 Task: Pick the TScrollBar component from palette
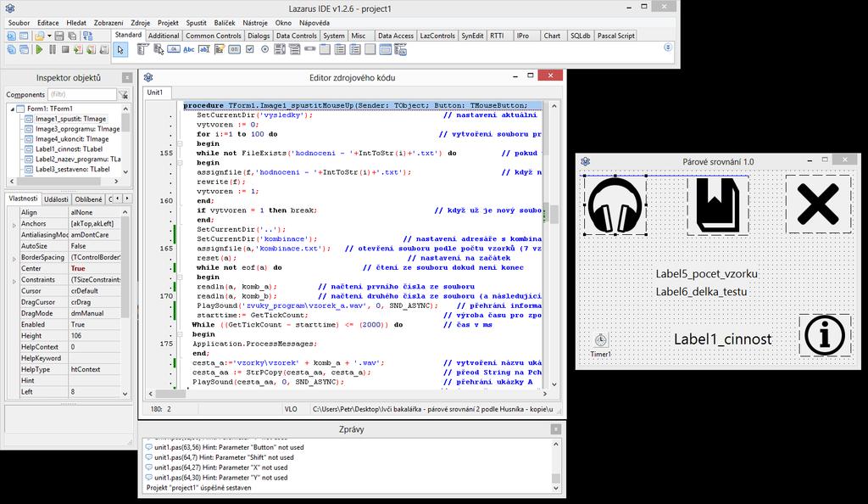point(310,49)
